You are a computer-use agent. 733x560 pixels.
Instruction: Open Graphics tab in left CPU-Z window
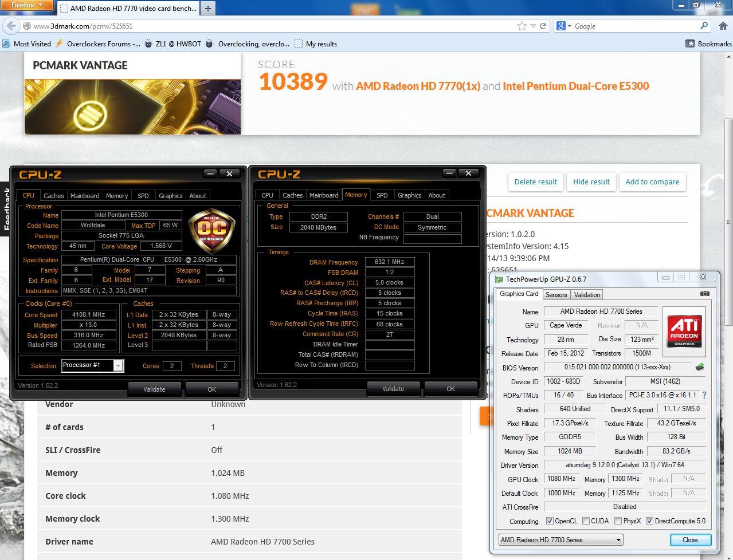(x=171, y=196)
